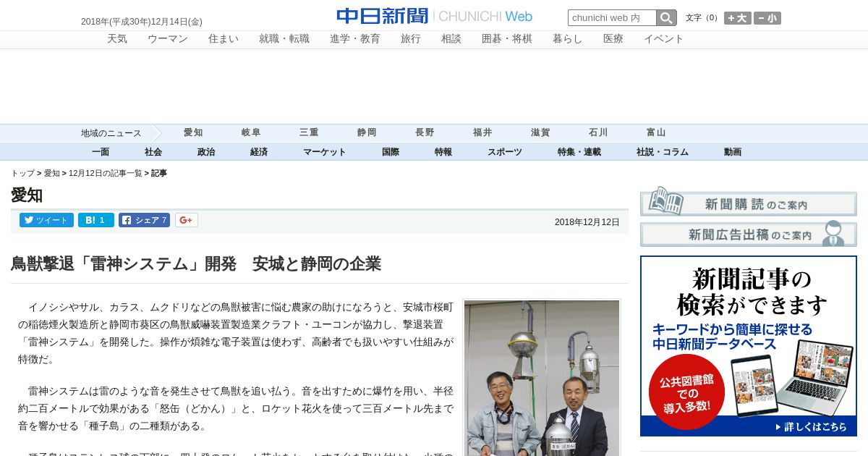Open the イベント section

[664, 39]
